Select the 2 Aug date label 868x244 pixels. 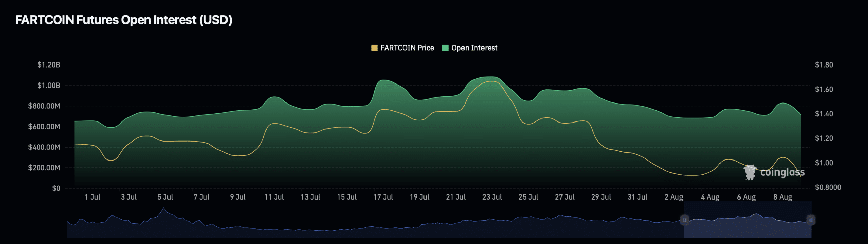674,197
